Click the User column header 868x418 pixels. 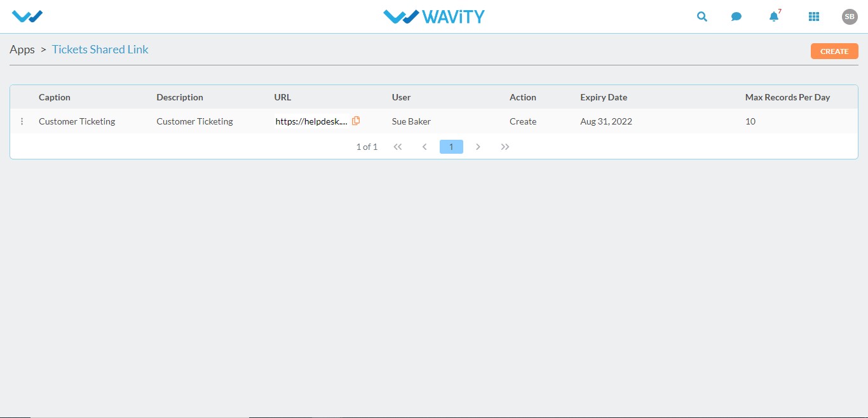pos(402,97)
